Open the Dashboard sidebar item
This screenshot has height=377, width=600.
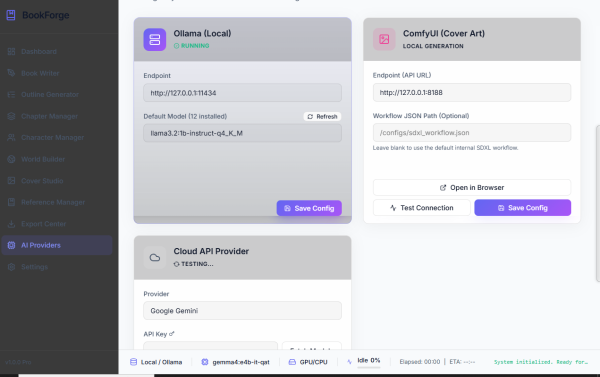(x=57, y=51)
